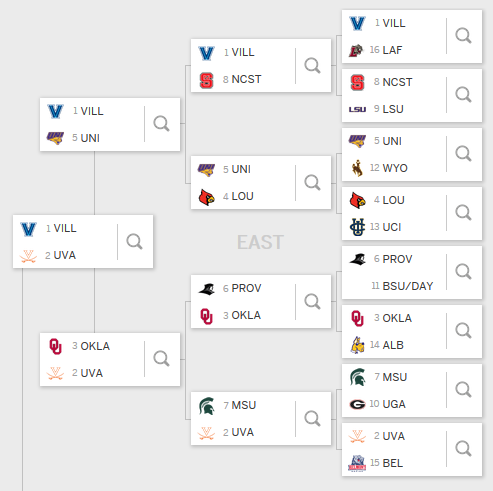Select 2 UVA in regional final
The height and width of the screenshot is (491, 493).
point(60,255)
